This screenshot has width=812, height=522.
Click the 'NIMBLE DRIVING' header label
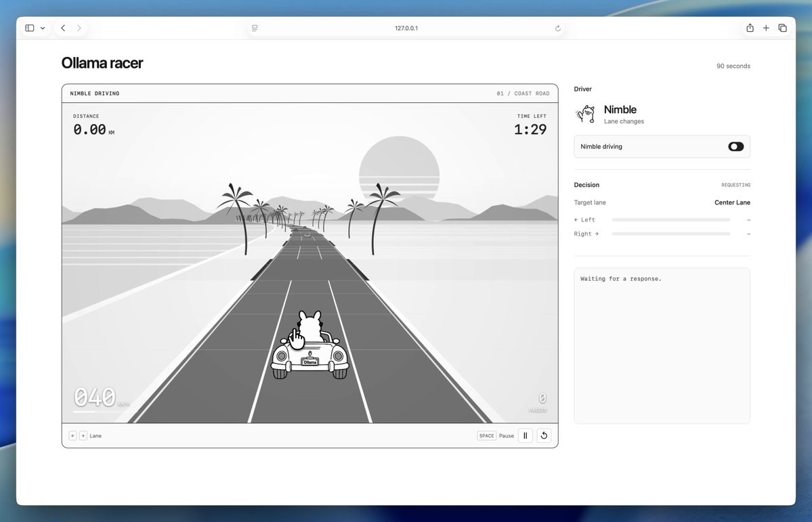(x=95, y=93)
